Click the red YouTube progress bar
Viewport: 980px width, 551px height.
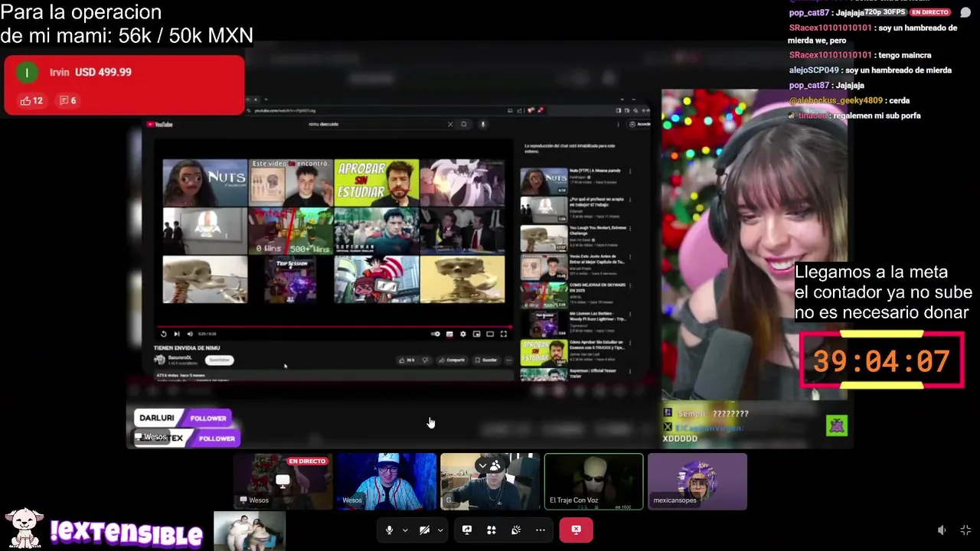(335, 326)
